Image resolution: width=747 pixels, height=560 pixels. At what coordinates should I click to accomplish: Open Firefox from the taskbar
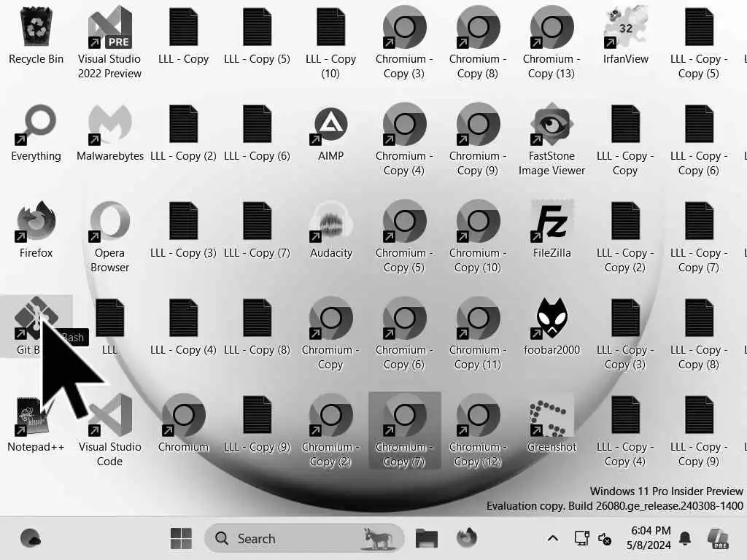[467, 539]
